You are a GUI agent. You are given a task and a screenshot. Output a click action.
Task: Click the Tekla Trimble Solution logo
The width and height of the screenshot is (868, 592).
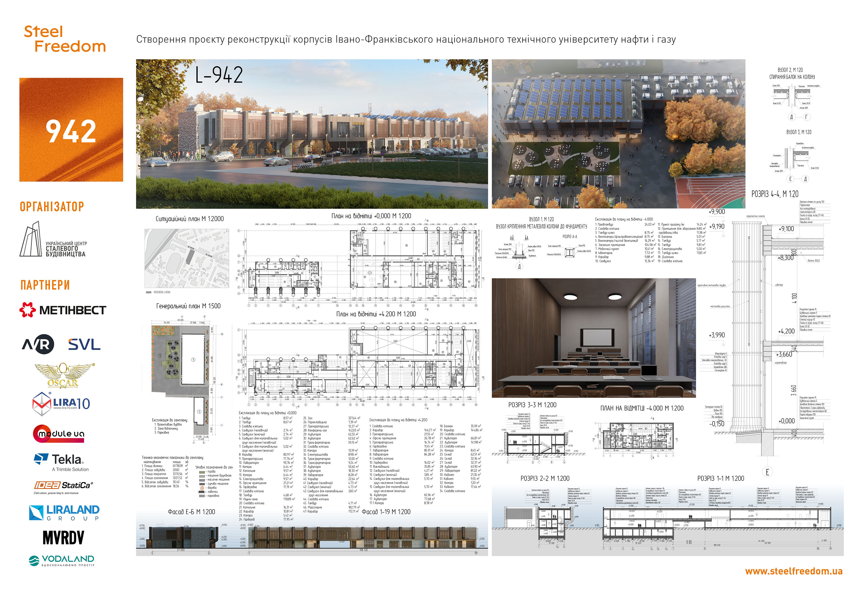(61, 462)
